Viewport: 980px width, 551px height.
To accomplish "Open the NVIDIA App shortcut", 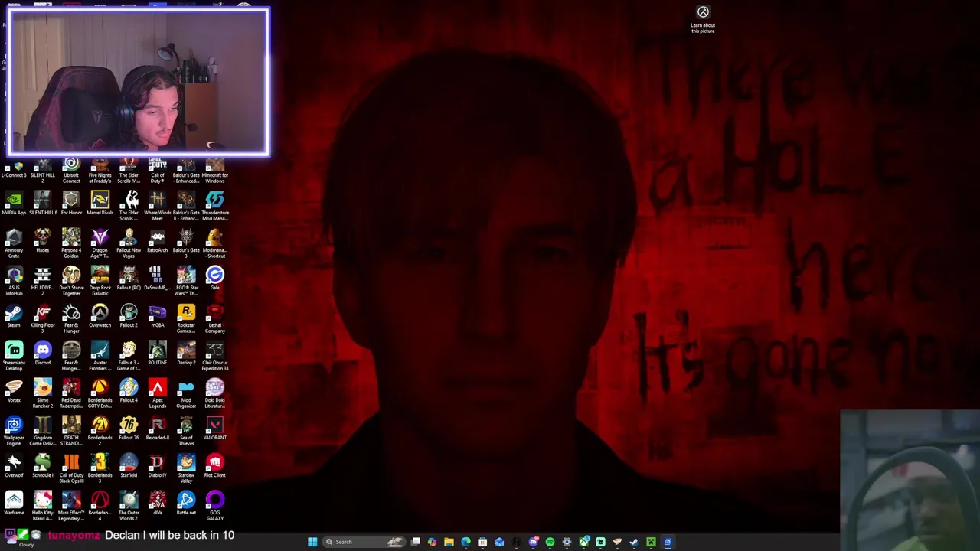I will point(14,203).
